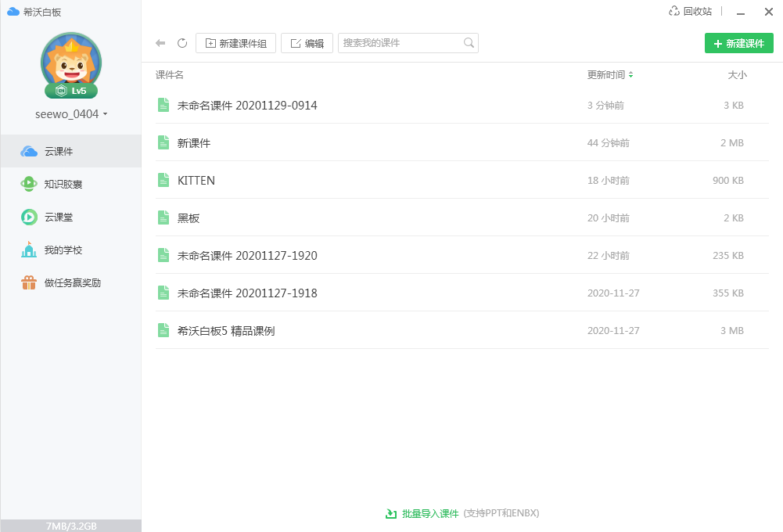Click file icon of 未命名课件 20201127-1920

click(x=163, y=255)
